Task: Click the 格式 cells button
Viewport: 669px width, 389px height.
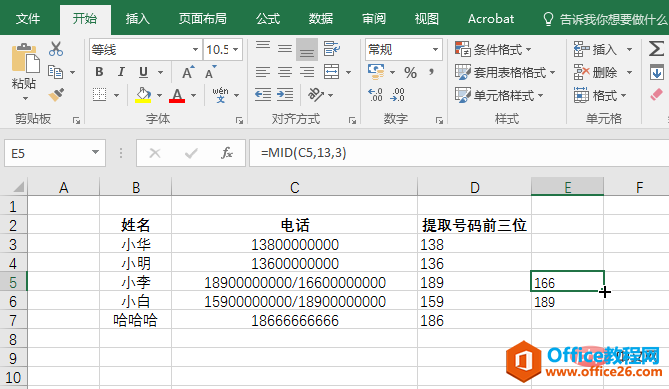Action: pos(600,95)
